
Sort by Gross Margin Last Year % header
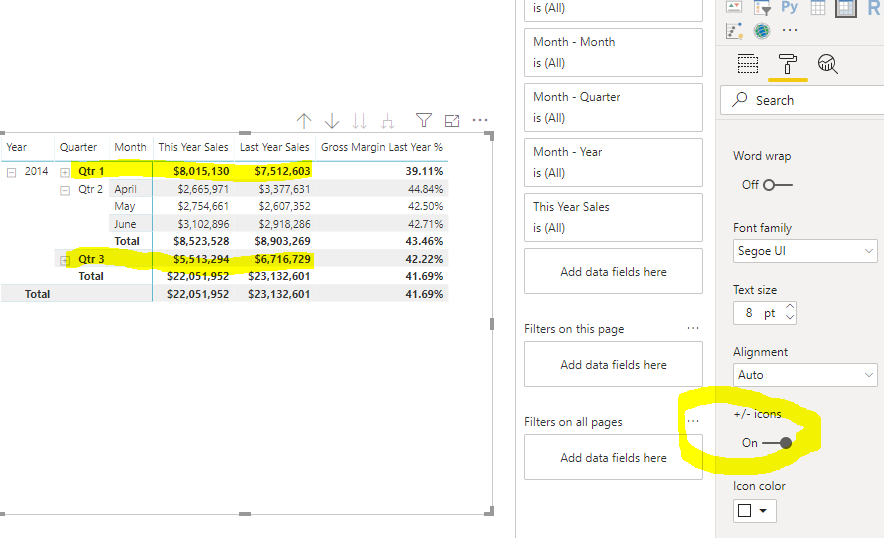382,147
